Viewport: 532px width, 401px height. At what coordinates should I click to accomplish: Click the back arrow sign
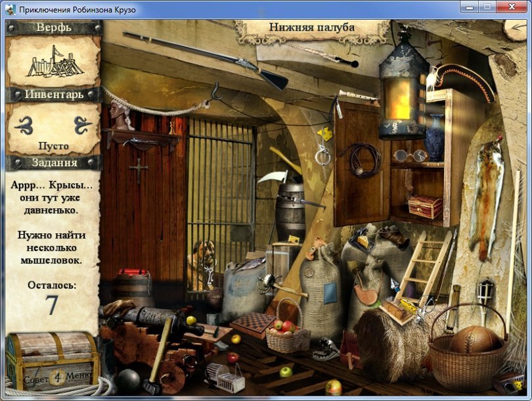click(517, 28)
